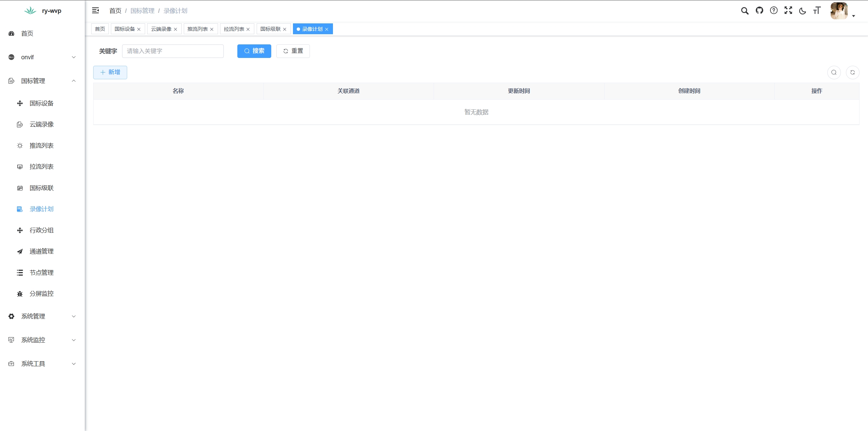Image resolution: width=868 pixels, height=431 pixels.
Task: Hide the search bar with the round magnifier button
Action: (x=834, y=73)
